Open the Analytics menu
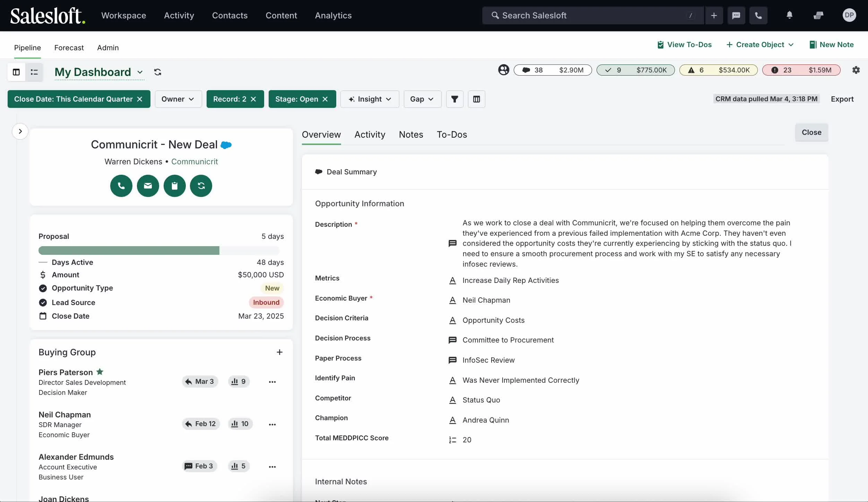The height and width of the screenshot is (502, 868). point(333,16)
